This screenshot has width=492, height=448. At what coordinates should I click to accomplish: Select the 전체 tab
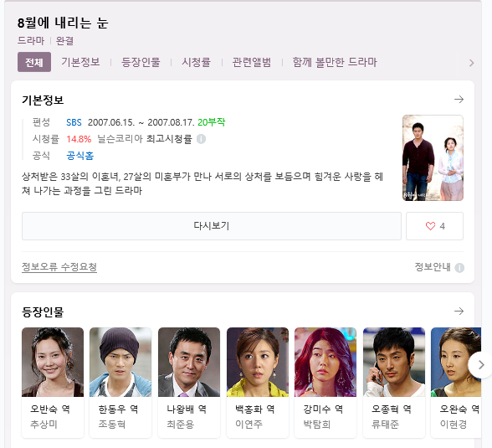[34, 62]
